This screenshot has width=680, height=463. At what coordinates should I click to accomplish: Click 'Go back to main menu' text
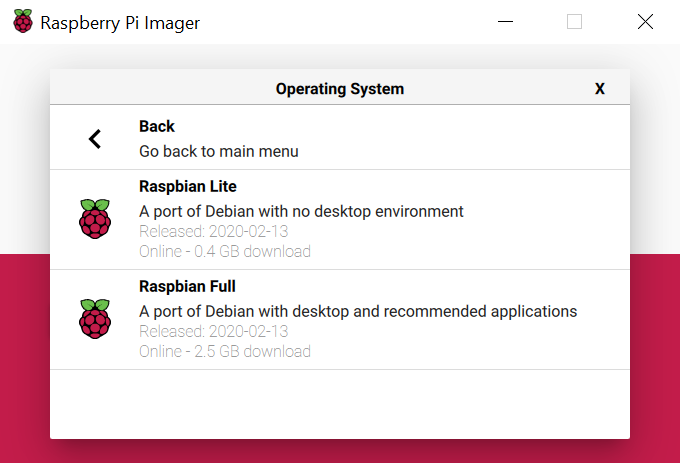(219, 151)
